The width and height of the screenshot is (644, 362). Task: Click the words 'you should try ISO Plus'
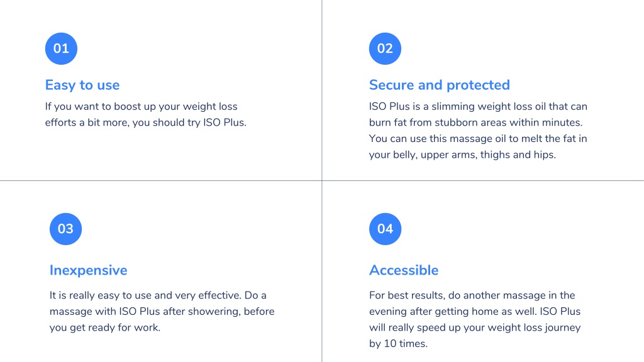pyautogui.click(x=199, y=123)
